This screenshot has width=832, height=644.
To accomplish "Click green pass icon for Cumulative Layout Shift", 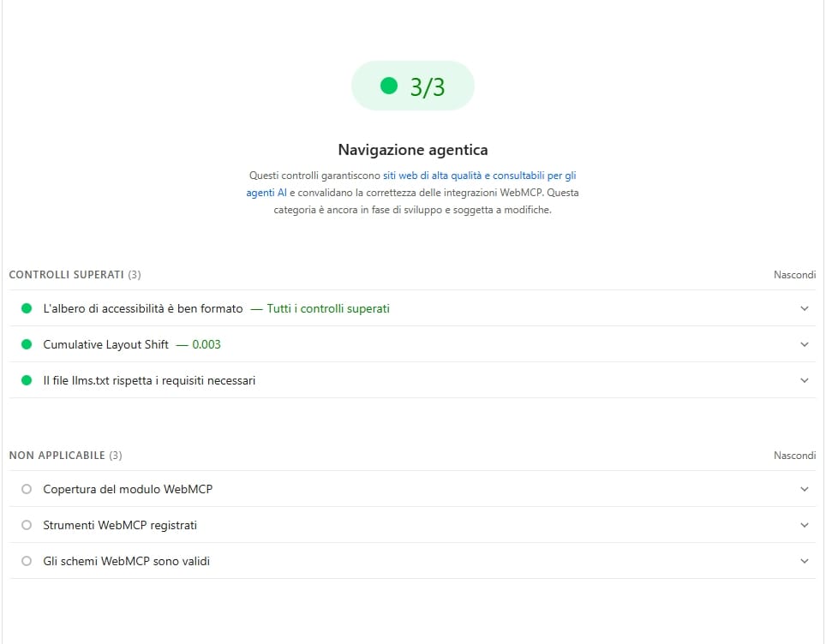I will point(27,344).
